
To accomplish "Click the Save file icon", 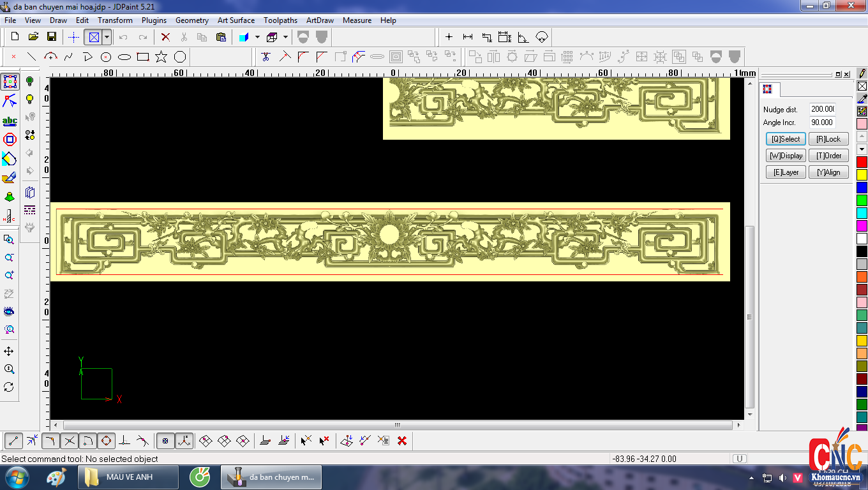I will 52,37.
